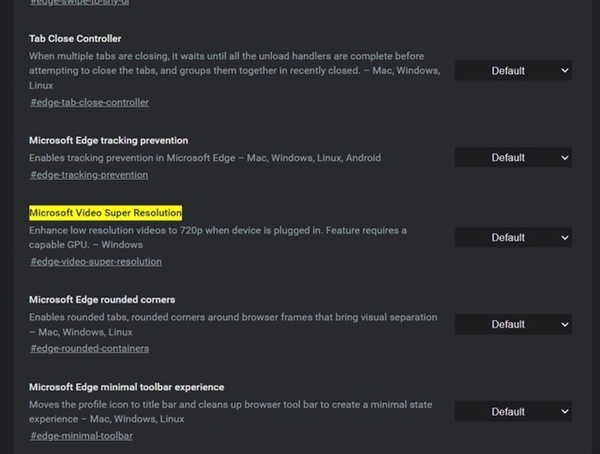This screenshot has width=600, height=454.
Task: Follow the #edge-video-super-resolution link
Action: point(95,262)
